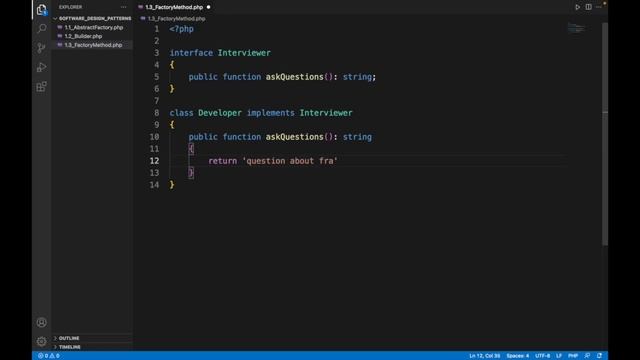Open the Explorer view in the activity bar
This screenshot has width=640, height=360.
click(42, 9)
